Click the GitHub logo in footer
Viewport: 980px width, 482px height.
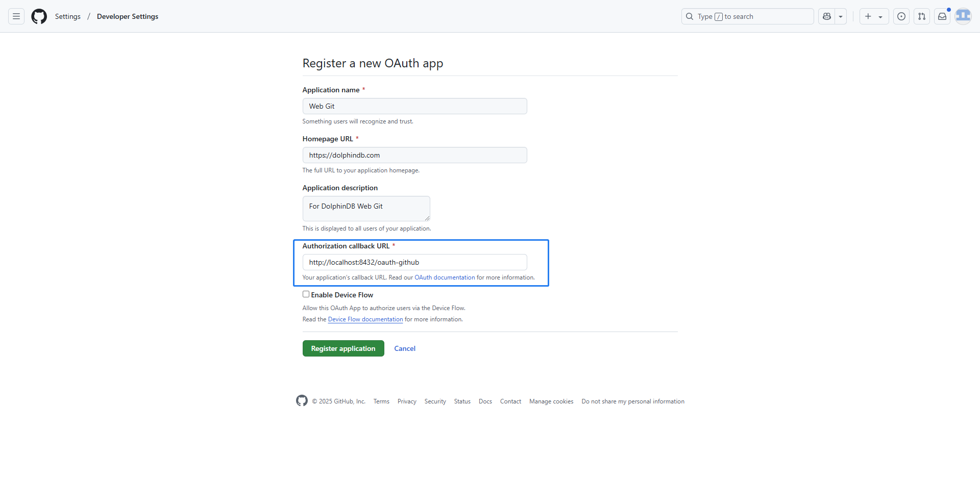tap(302, 401)
